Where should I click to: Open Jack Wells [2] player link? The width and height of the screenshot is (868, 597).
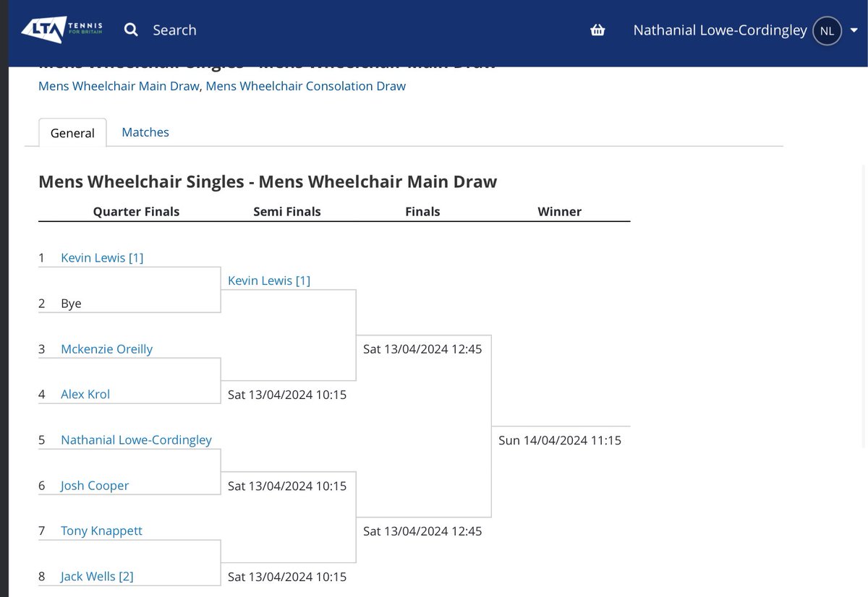[97, 576]
